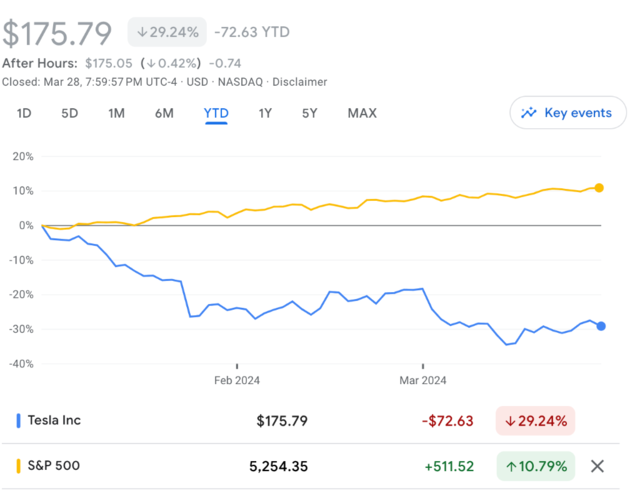The image size is (640, 493).
Task: Open the MAX time range
Action: pyautogui.click(x=362, y=113)
